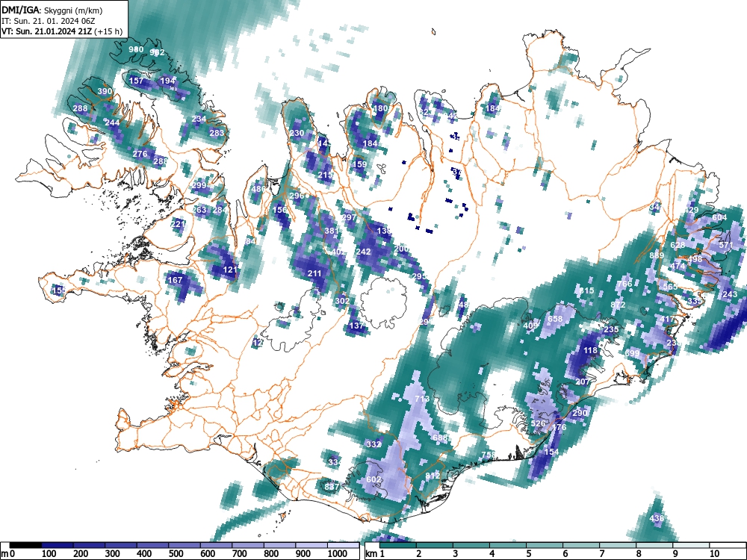
Task: Click the map value 658
Action: (556, 319)
